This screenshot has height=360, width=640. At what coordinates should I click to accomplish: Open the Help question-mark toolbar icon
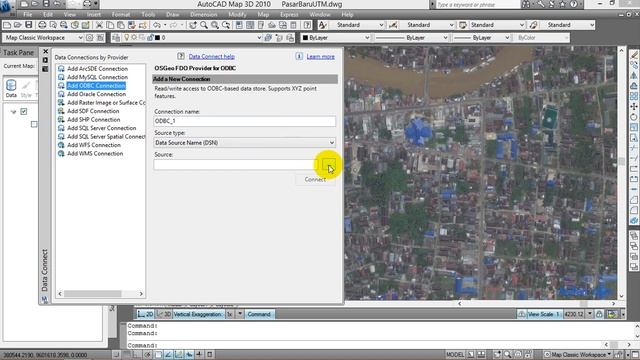pyautogui.click(x=307, y=25)
